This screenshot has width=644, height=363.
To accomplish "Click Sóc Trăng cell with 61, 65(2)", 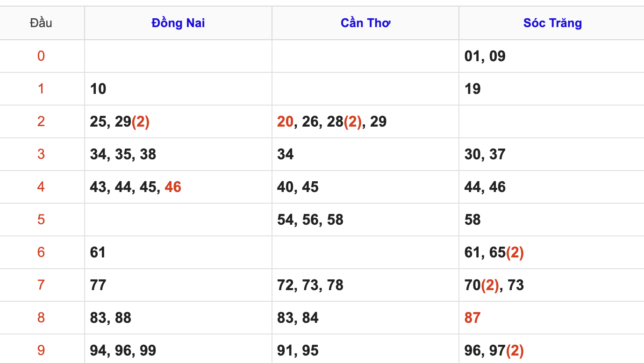I will point(551,252).
